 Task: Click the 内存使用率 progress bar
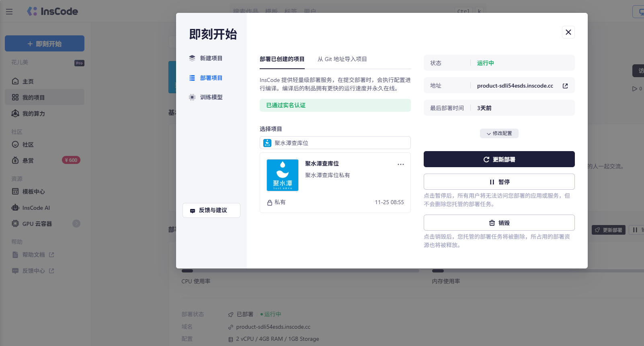(538, 270)
